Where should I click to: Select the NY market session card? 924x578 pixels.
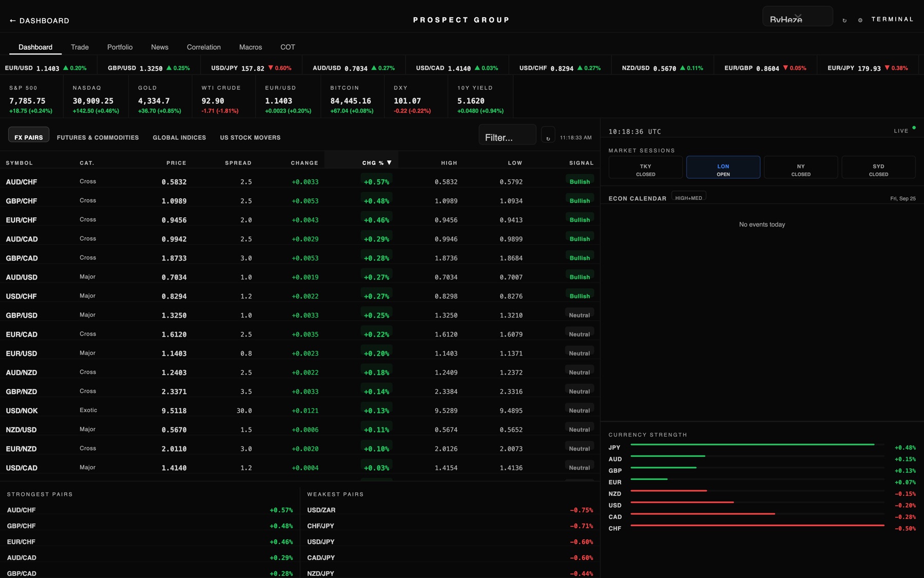tap(801, 167)
